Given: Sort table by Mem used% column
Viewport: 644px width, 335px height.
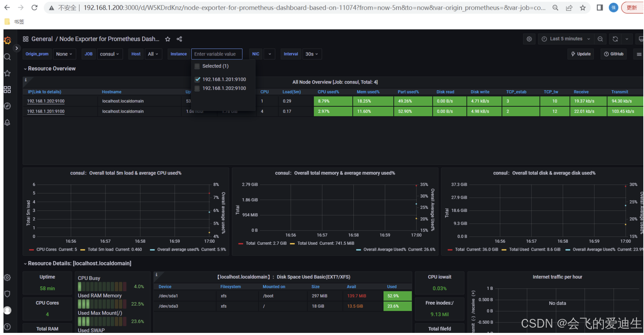Looking at the screenshot, I should click(x=368, y=92).
